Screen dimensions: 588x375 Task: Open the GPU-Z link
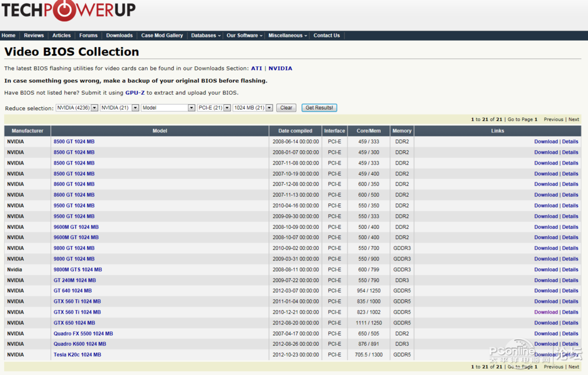coord(135,93)
